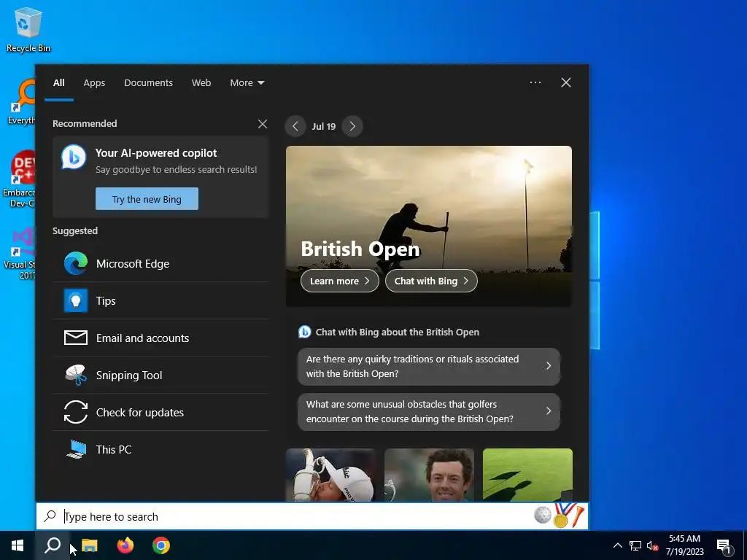Expand the More filter dropdown
Viewport: 747px width, 560px height.
point(247,83)
